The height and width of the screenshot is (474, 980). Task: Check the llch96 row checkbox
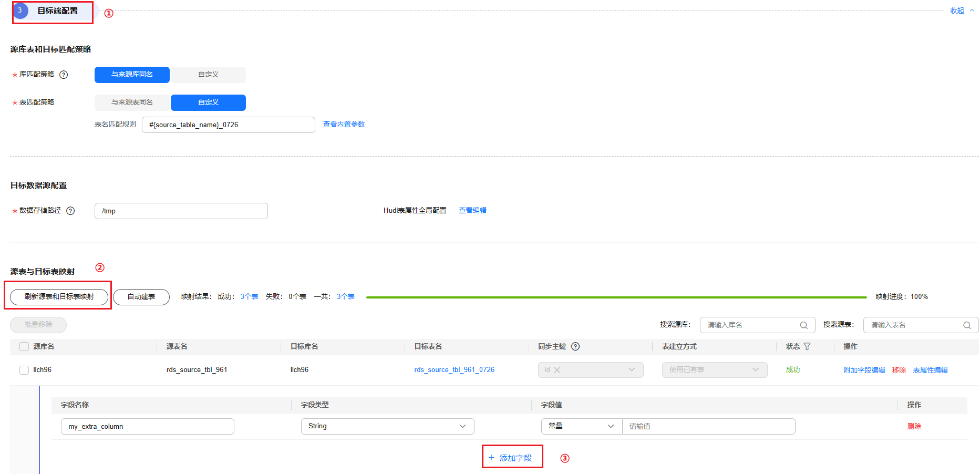point(24,370)
